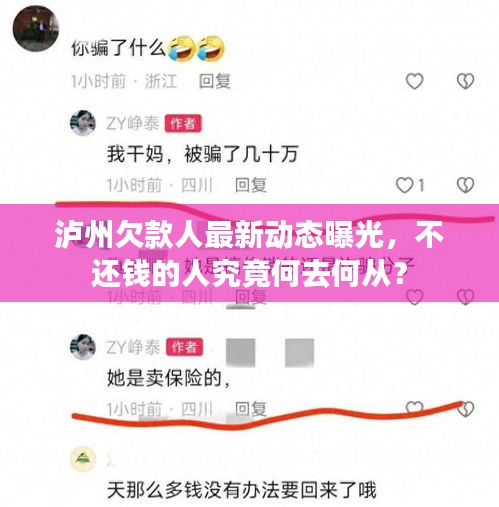Like the reply hidden under the pink banner
The width and height of the screenshot is (499, 507).
point(414,297)
